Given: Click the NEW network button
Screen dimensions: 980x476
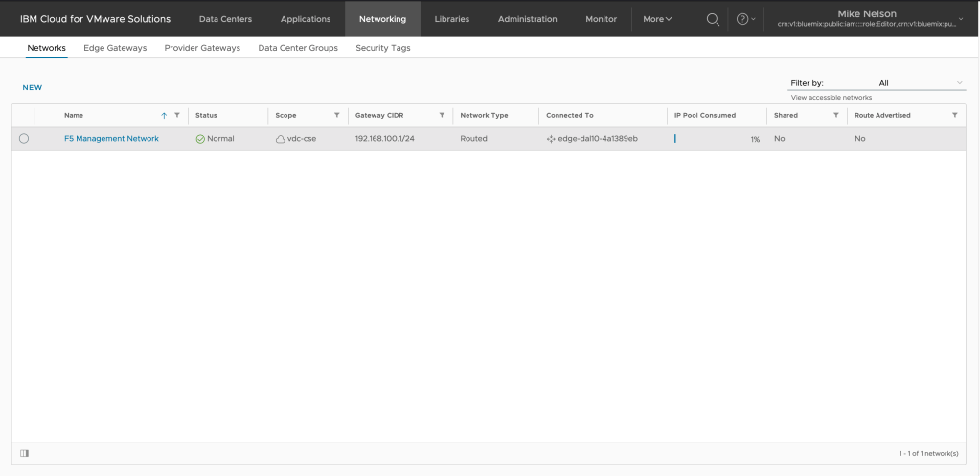Looking at the screenshot, I should tap(33, 87).
